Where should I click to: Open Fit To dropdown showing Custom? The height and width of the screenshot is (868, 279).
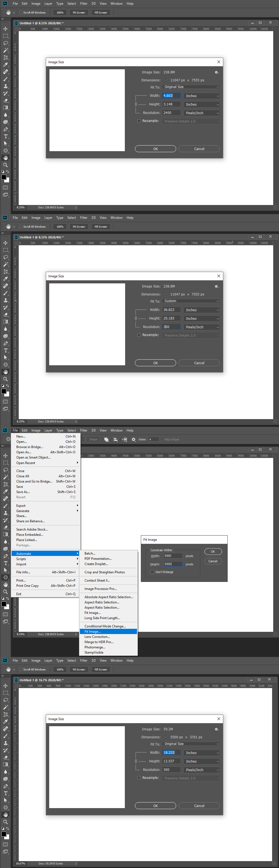click(x=191, y=301)
